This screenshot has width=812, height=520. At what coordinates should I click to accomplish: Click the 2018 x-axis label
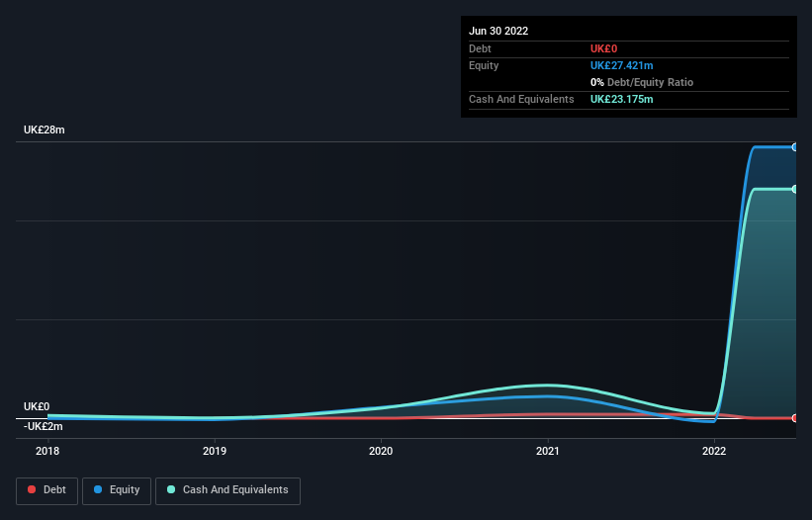pyautogui.click(x=47, y=451)
